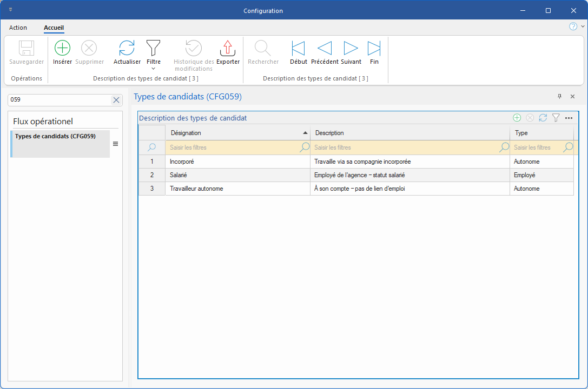588x389 pixels.
Task: Select row number 1 header
Action: click(x=152, y=162)
